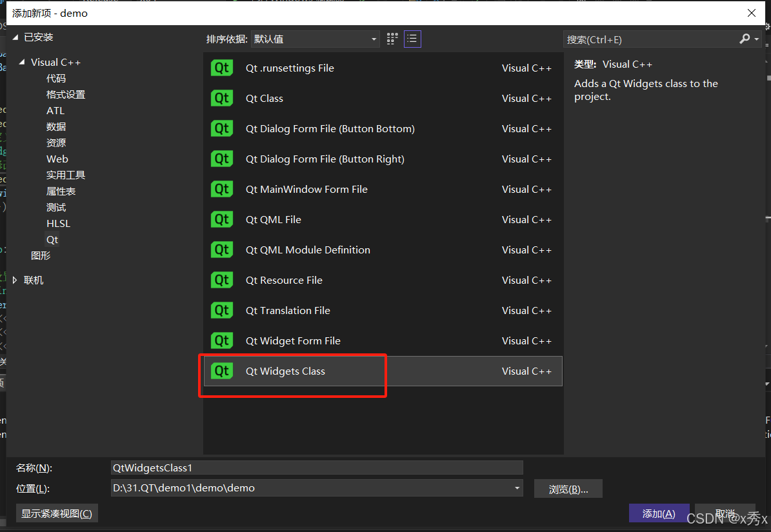771x532 pixels.
Task: Click the 浏览(B)... browse button
Action: click(568, 489)
